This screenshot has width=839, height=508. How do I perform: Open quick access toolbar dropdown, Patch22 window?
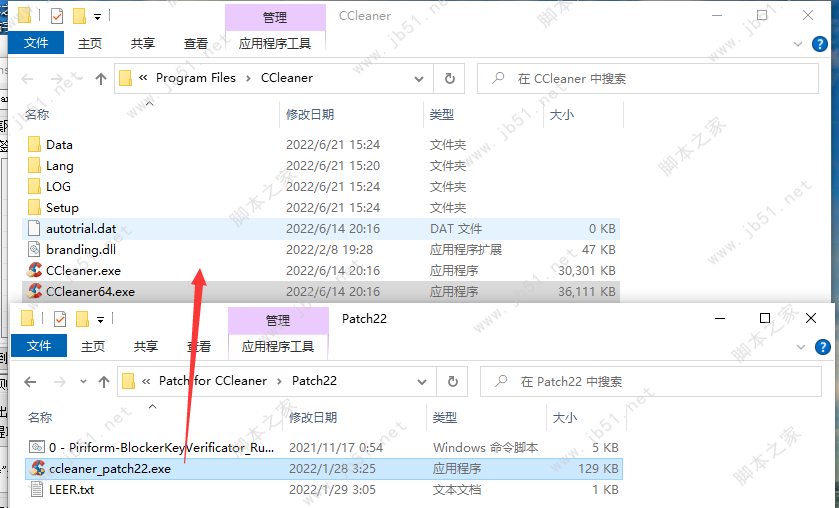click(101, 320)
